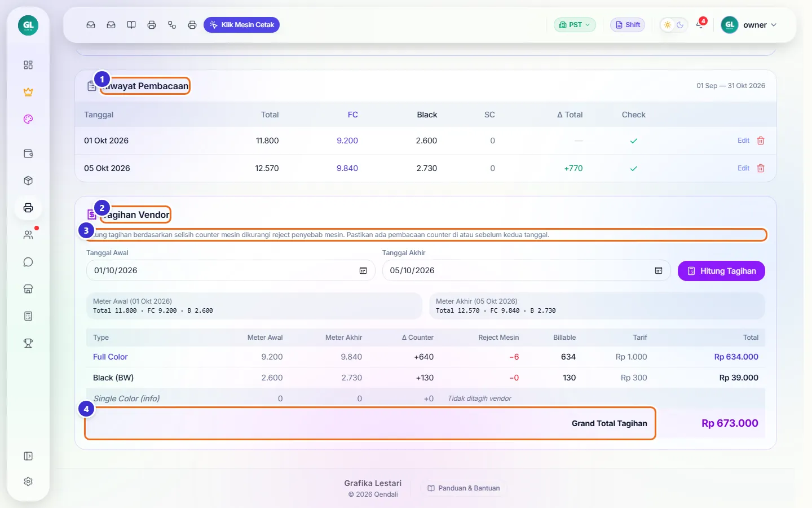Viewport: 812px width, 508px height.
Task: Open calendar picker for Tanggal Awal
Action: pos(363,270)
